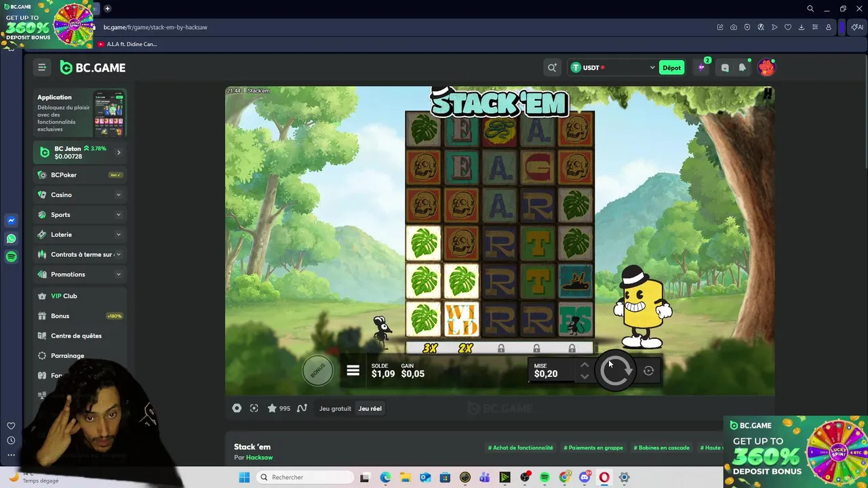Open File Explorer from taskbar
The image size is (868, 488).
point(405,477)
